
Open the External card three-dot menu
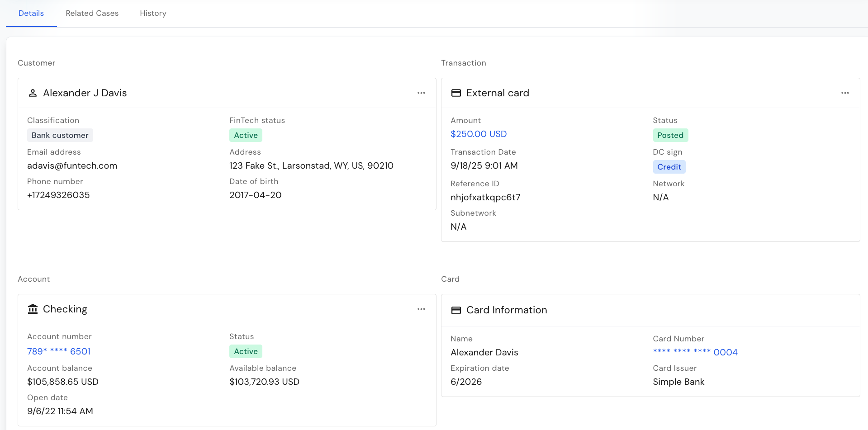click(845, 93)
